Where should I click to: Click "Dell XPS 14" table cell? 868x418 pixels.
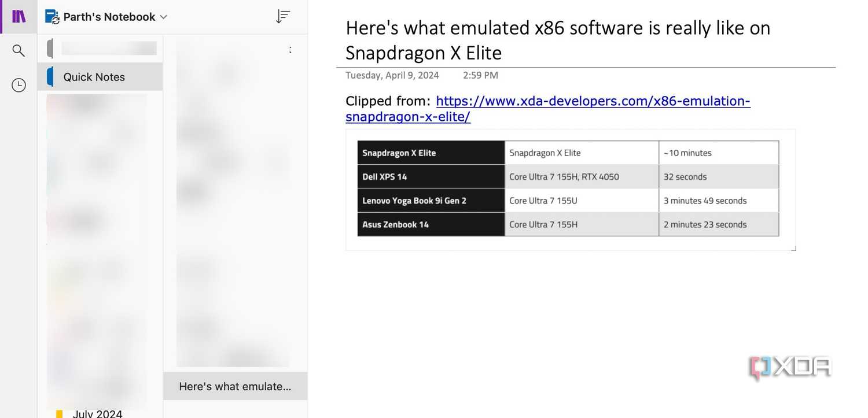click(x=431, y=177)
